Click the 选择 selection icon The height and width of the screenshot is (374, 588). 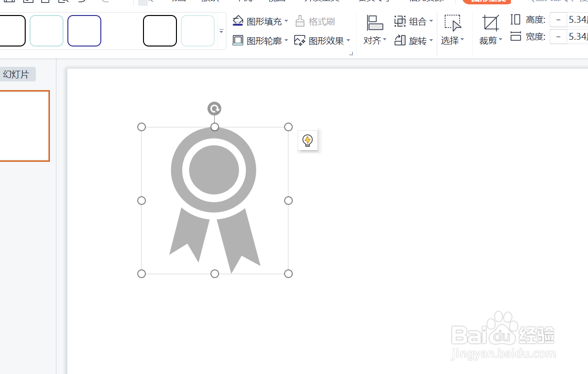(453, 23)
